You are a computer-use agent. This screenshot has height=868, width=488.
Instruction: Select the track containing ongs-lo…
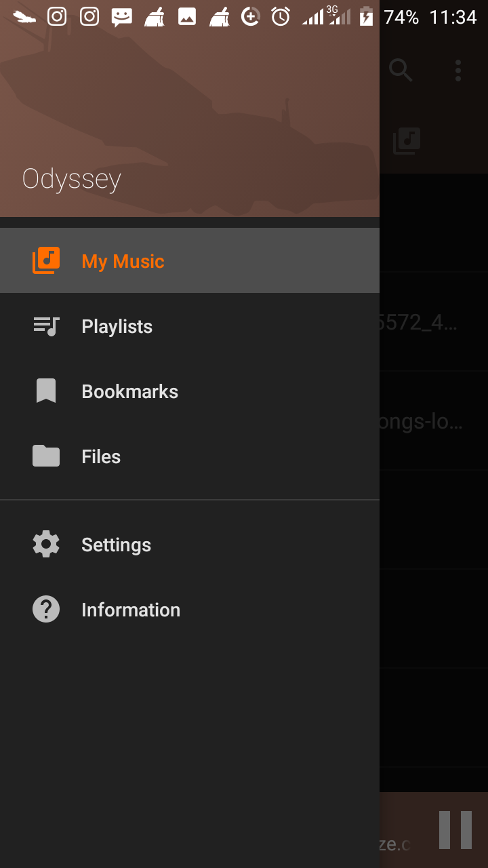(x=434, y=421)
